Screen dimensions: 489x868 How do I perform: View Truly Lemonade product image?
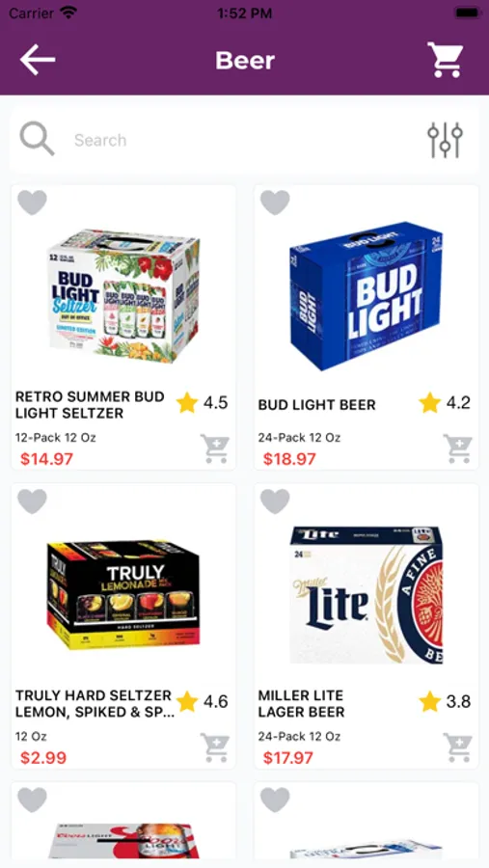pyautogui.click(x=123, y=595)
